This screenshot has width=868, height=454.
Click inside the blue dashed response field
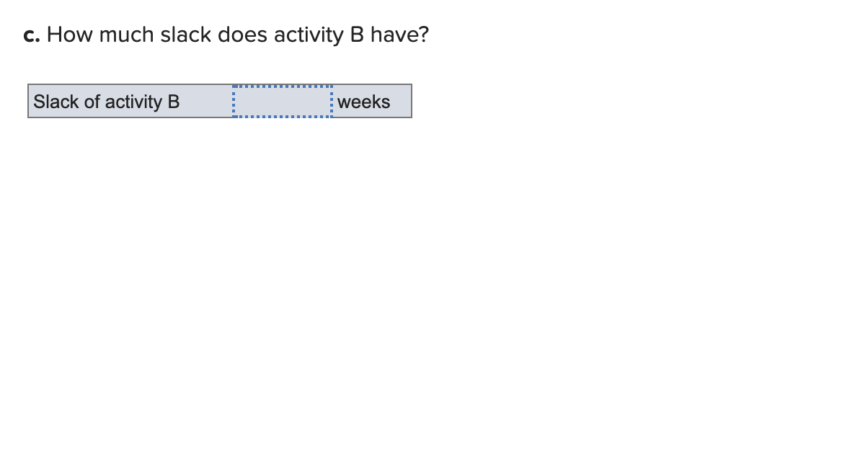283,101
